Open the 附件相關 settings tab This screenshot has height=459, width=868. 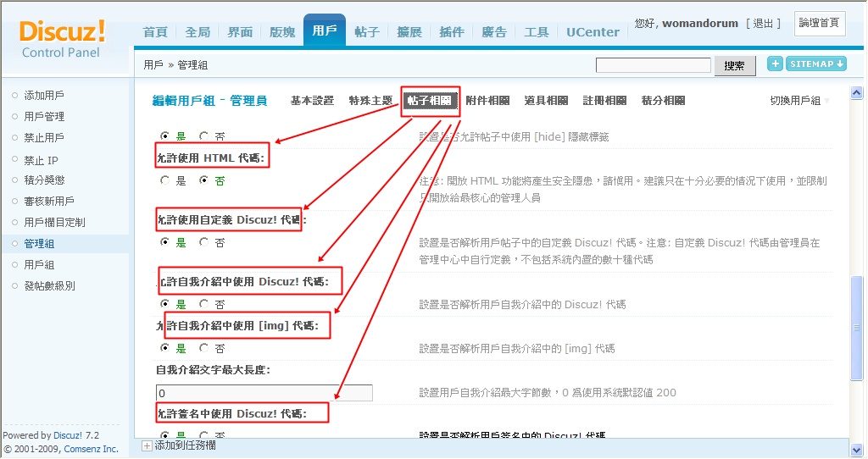(x=487, y=101)
